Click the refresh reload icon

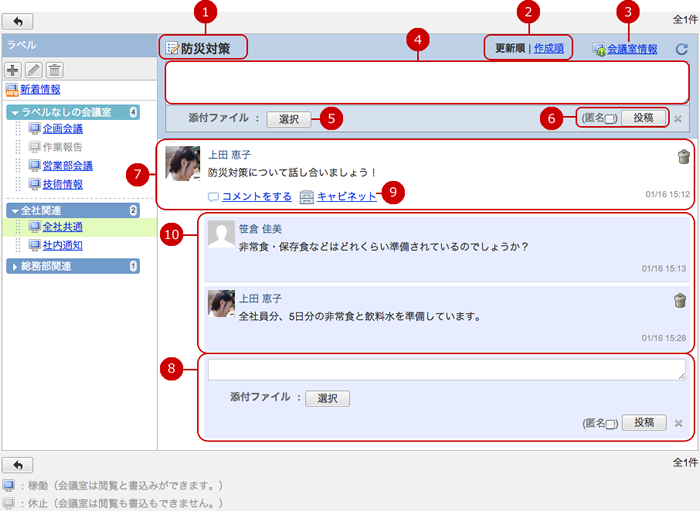click(x=682, y=49)
